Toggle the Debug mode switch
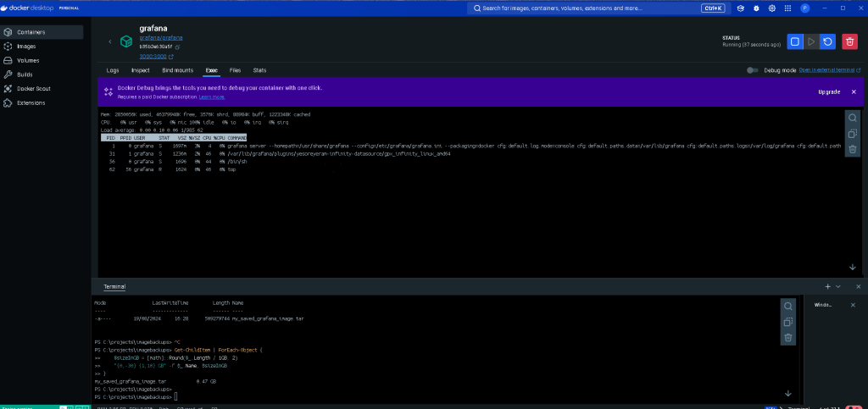 753,70
